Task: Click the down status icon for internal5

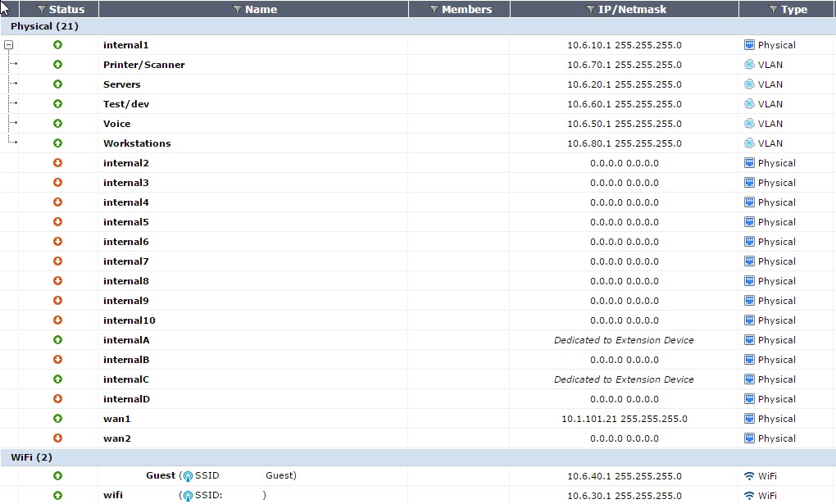Action: pyautogui.click(x=57, y=222)
